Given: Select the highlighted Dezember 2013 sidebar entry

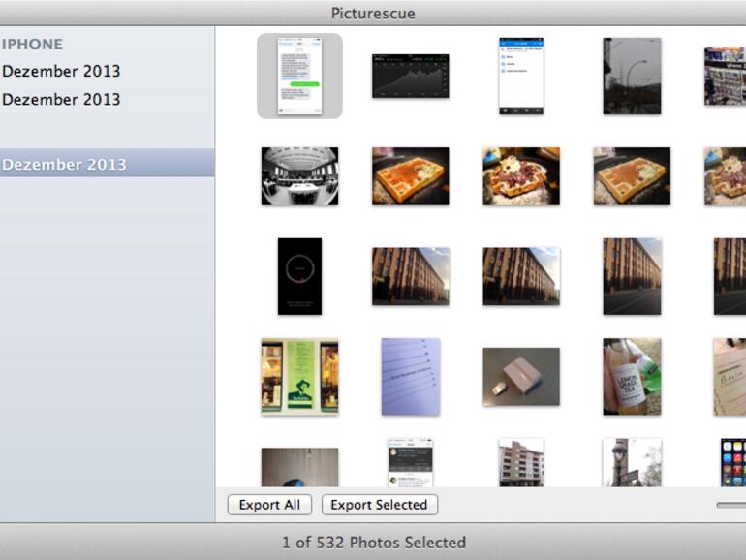Looking at the screenshot, I should pyautogui.click(x=107, y=163).
